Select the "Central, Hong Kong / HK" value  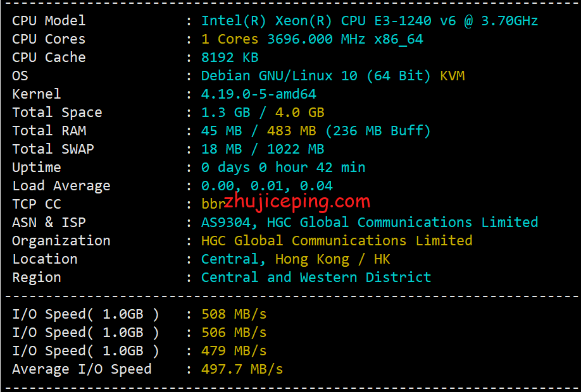pyautogui.click(x=296, y=259)
